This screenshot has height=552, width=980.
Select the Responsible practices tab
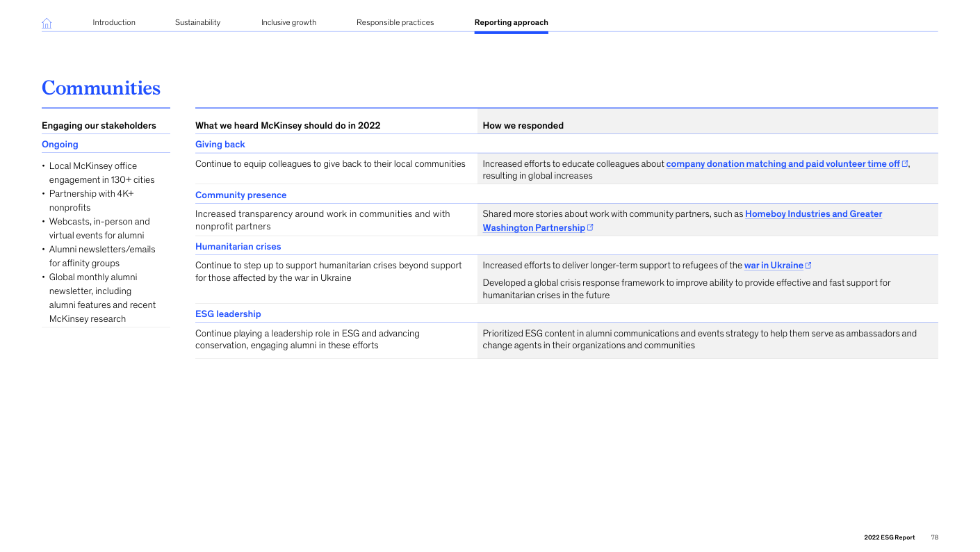coord(395,22)
